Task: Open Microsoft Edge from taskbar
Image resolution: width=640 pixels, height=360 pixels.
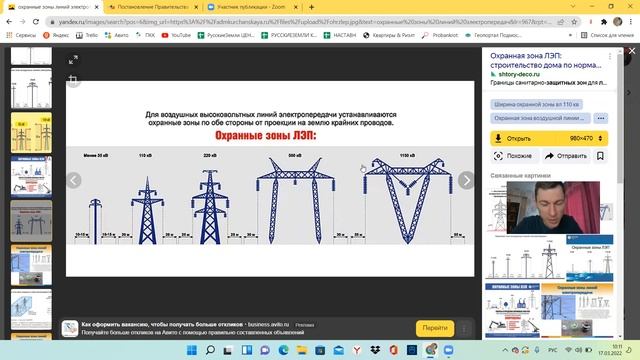Action: [x=283, y=350]
